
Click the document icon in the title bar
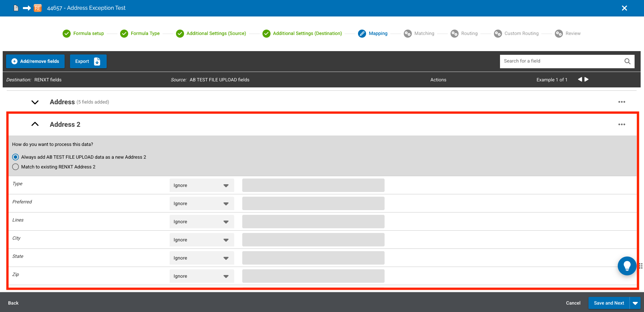click(x=16, y=8)
